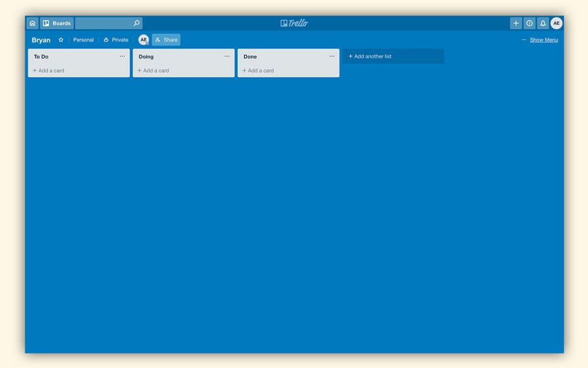Change the Private visibility setting

pyautogui.click(x=116, y=40)
